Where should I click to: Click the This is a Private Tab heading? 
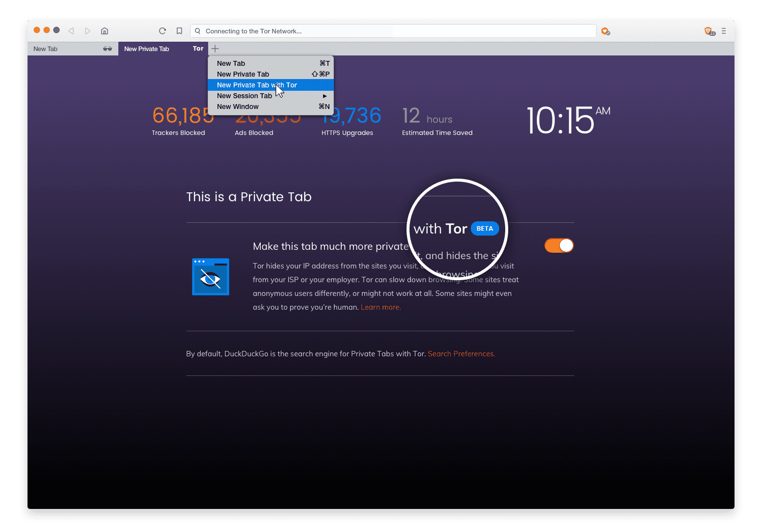point(249,197)
